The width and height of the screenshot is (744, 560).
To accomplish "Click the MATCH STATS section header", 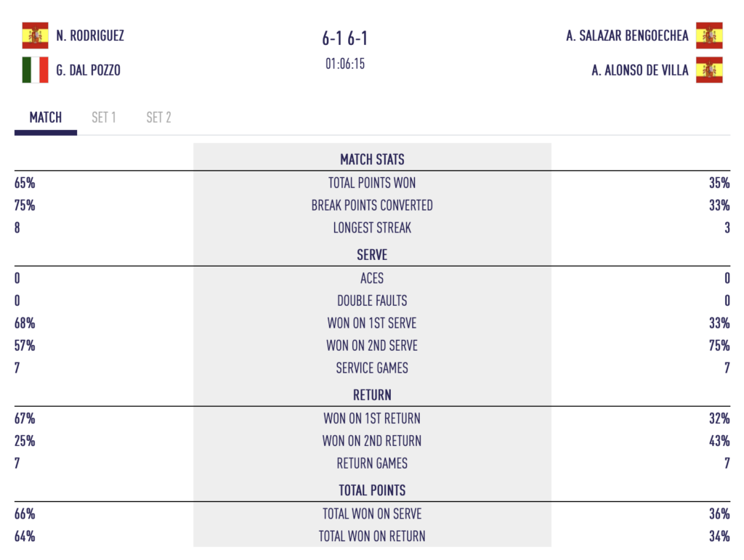I will 372,159.
